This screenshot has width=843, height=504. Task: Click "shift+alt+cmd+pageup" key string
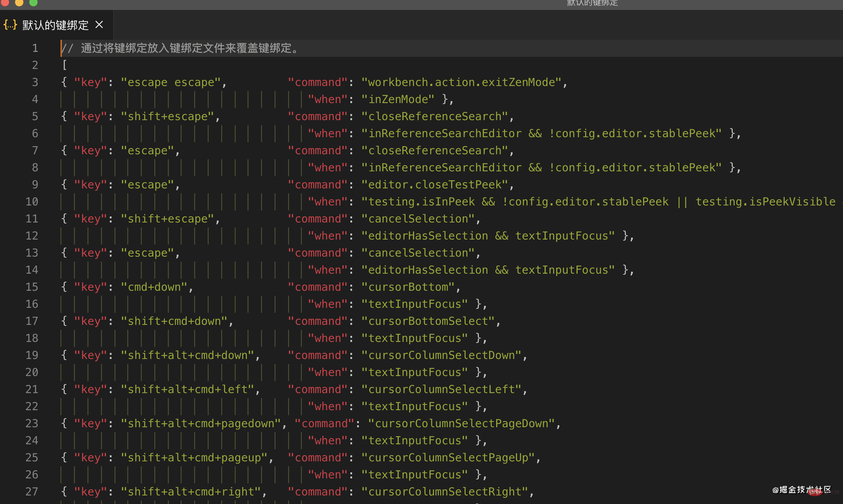(194, 457)
